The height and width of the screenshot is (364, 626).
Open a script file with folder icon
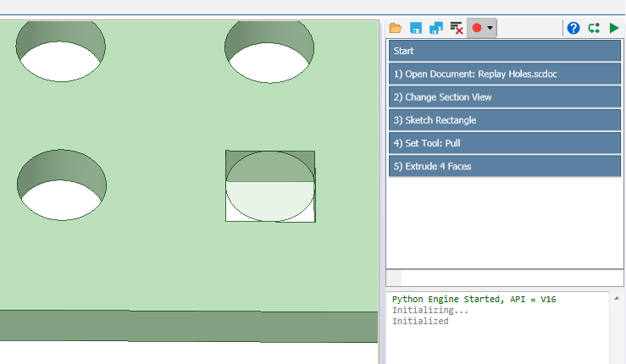tap(396, 28)
